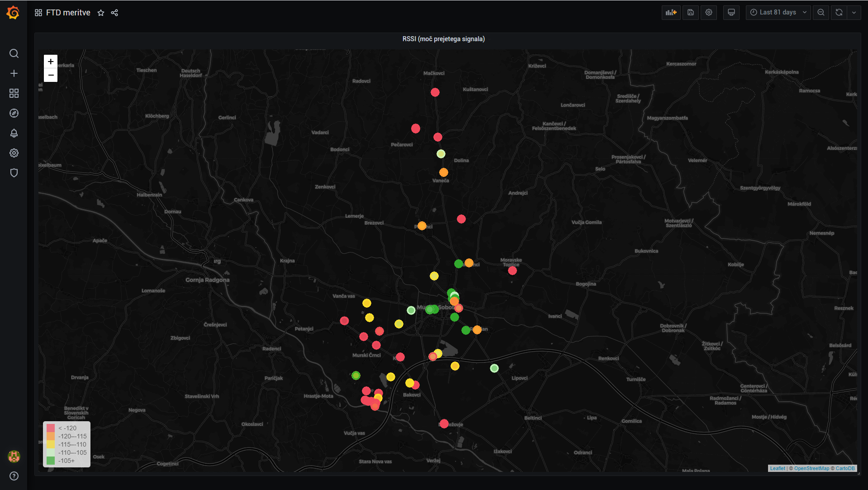Zoom in the map with plus button
868x490 pixels.
pos(51,62)
